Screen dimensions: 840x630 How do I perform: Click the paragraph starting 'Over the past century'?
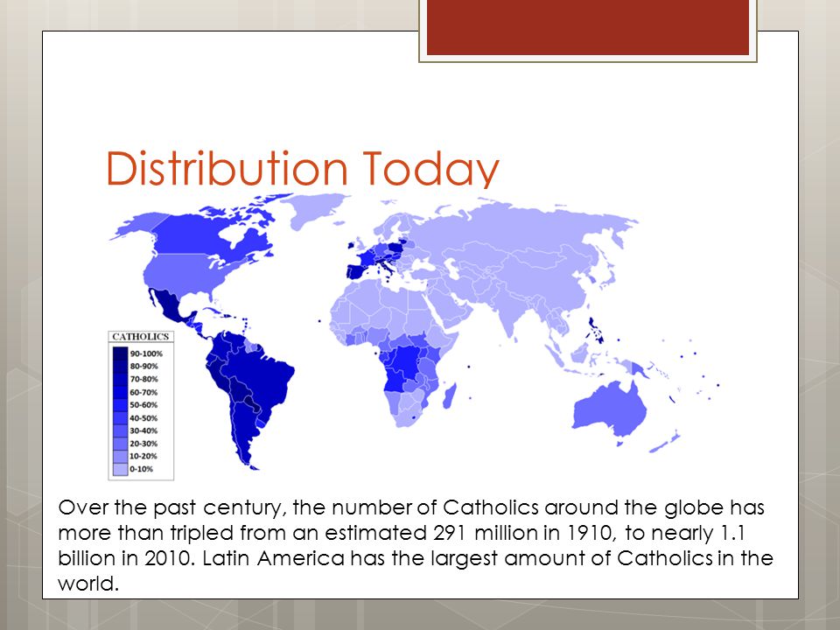[415, 545]
